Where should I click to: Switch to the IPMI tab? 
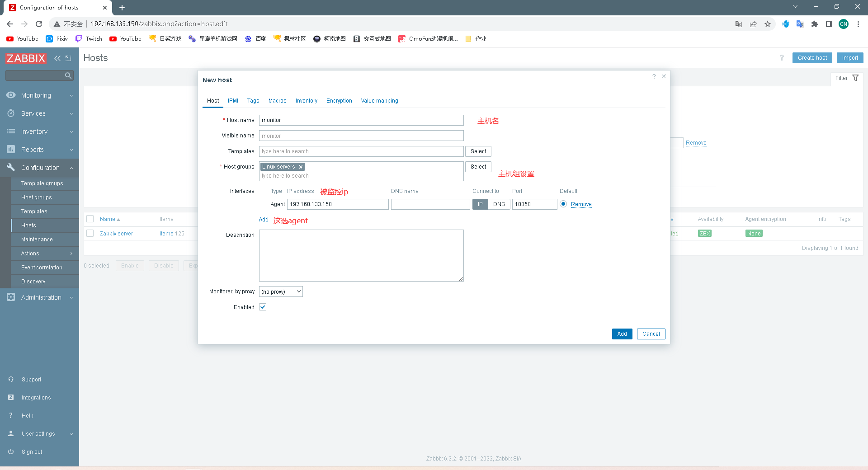pos(233,101)
